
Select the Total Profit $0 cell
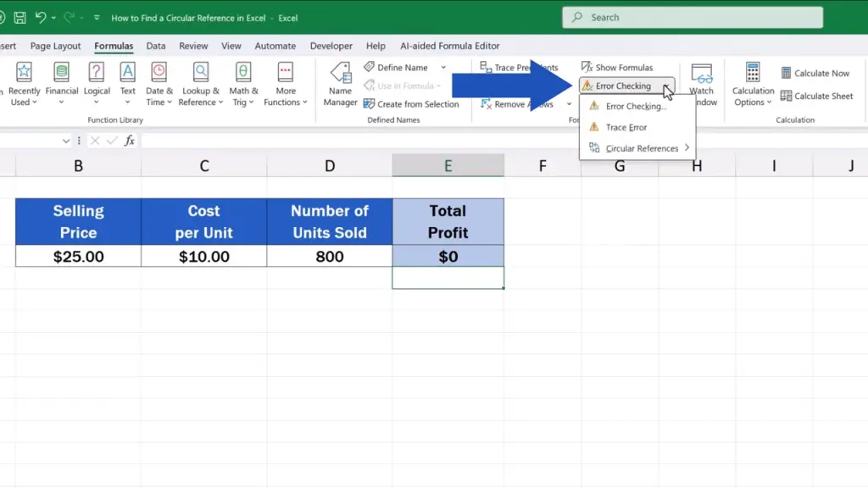point(448,257)
